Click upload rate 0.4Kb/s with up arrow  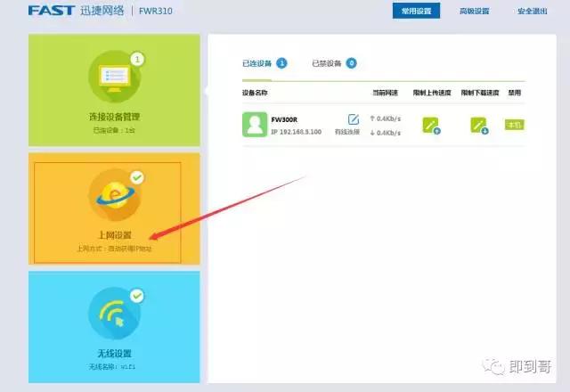pos(386,118)
